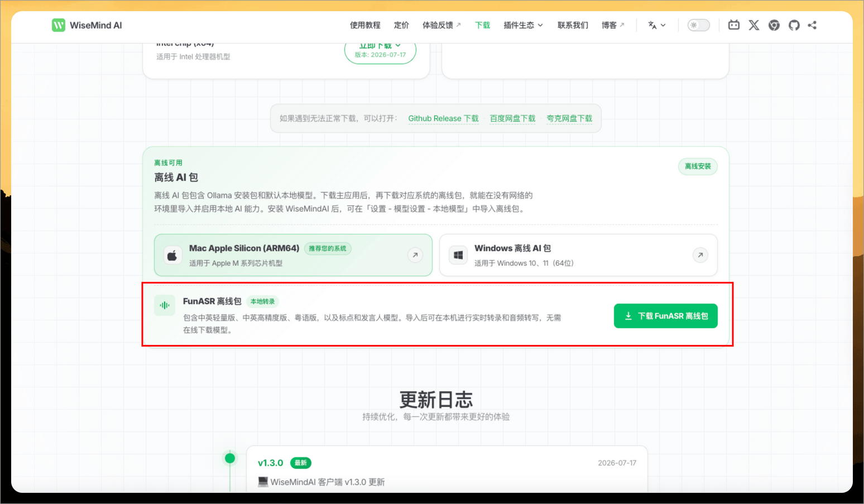864x504 pixels.
Task: Click text 如果遇到无法正常下载，可以打开
Action: pyautogui.click(x=337, y=118)
